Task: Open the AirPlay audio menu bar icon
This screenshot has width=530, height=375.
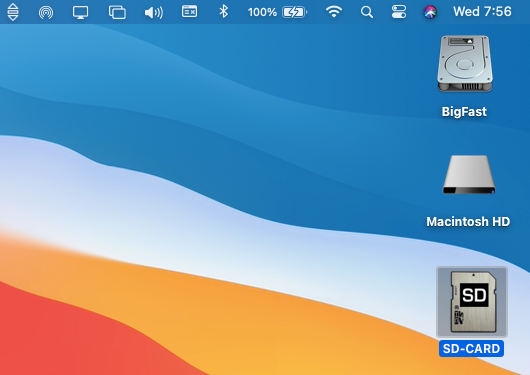Action: (x=46, y=12)
